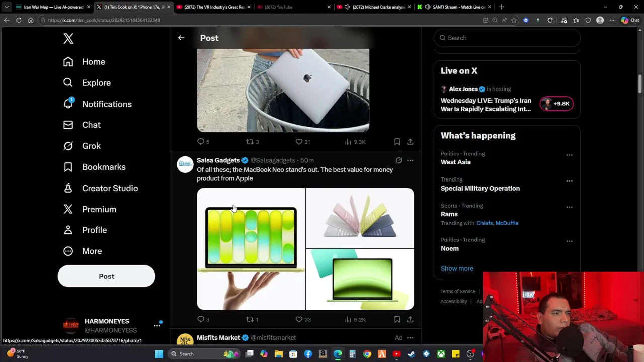Viewport: 644px width, 362px height.
Task: Share the trash can MacBook post
Action: [x=410, y=142]
